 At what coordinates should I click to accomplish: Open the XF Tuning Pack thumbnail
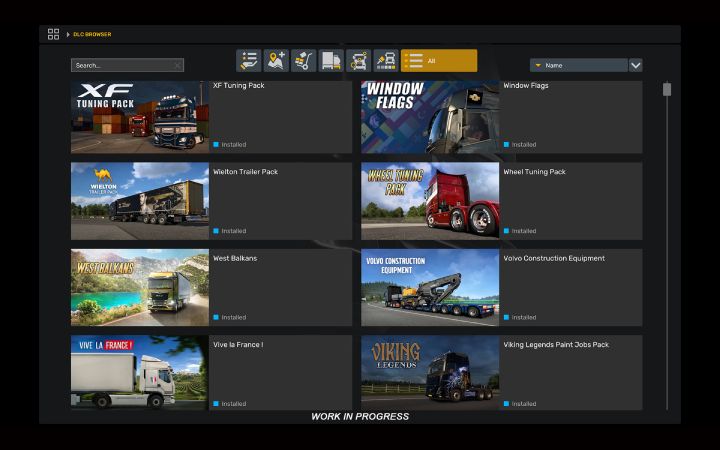click(x=140, y=117)
